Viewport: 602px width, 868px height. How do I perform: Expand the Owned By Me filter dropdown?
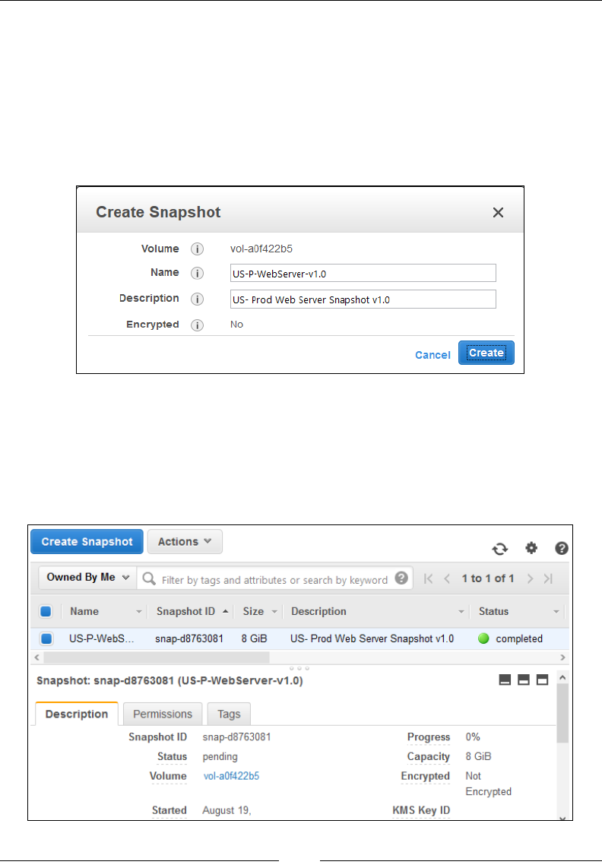[87, 578]
